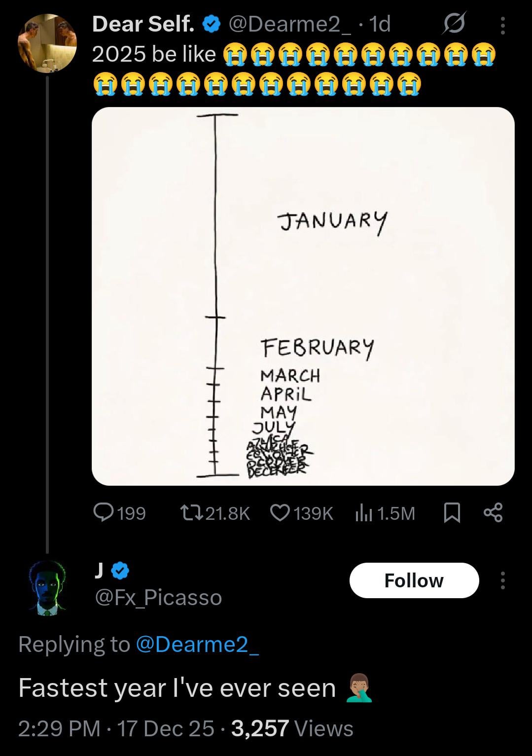Follow the @Fx_Picasso account
Viewport: 532px width, 756px height.
[x=414, y=580]
